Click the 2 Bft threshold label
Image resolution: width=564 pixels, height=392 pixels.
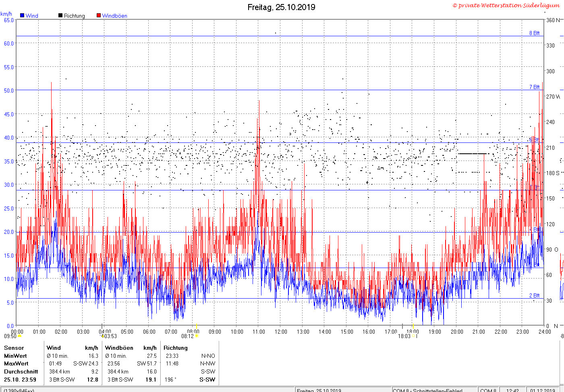coord(534,295)
